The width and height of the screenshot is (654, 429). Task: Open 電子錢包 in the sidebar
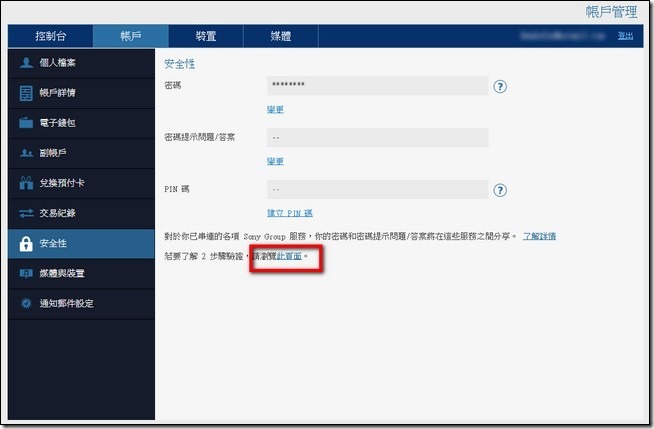click(x=81, y=123)
